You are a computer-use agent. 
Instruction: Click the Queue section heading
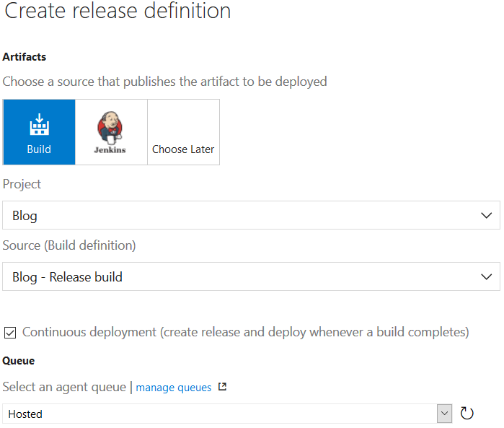tap(19, 361)
